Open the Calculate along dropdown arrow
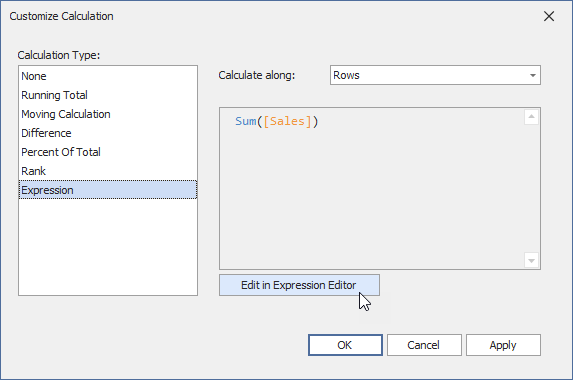This screenshot has width=573, height=380. tap(532, 75)
